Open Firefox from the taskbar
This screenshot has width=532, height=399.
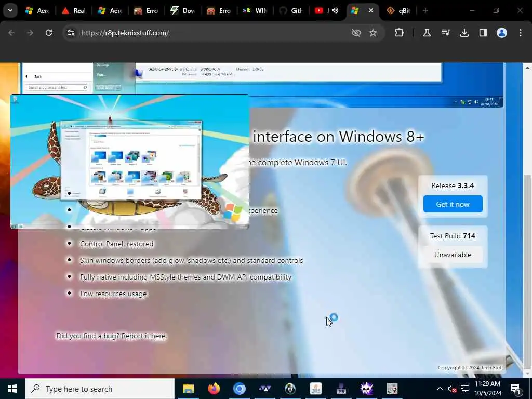pos(214,389)
